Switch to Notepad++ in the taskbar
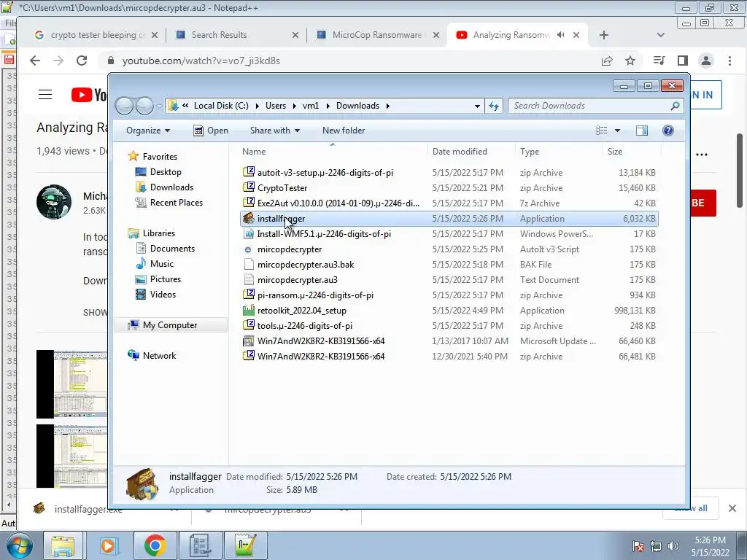The height and width of the screenshot is (560, 747). [246, 545]
